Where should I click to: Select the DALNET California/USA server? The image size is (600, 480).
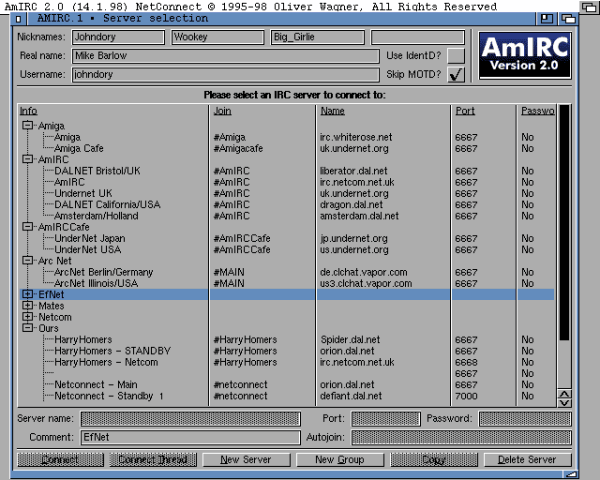tap(107, 204)
